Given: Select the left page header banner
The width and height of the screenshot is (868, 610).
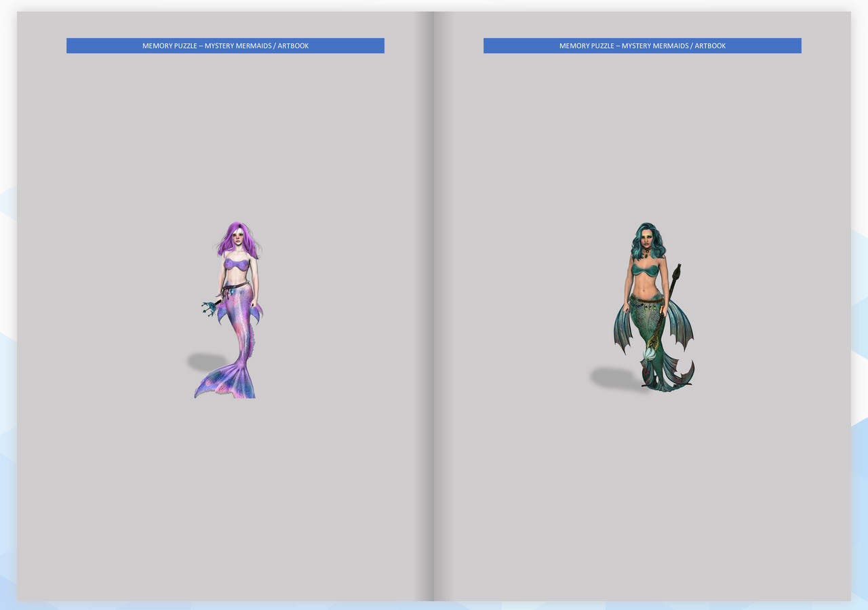Looking at the screenshot, I should pyautogui.click(x=225, y=45).
